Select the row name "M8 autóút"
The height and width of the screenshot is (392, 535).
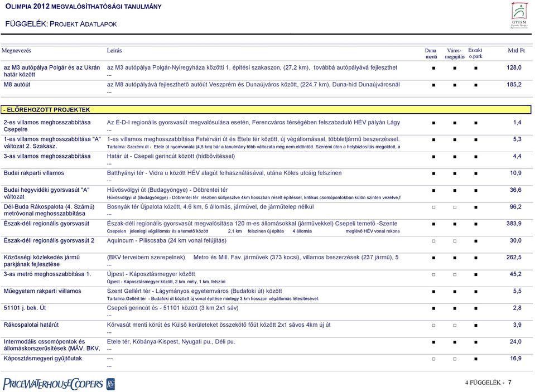17,84
